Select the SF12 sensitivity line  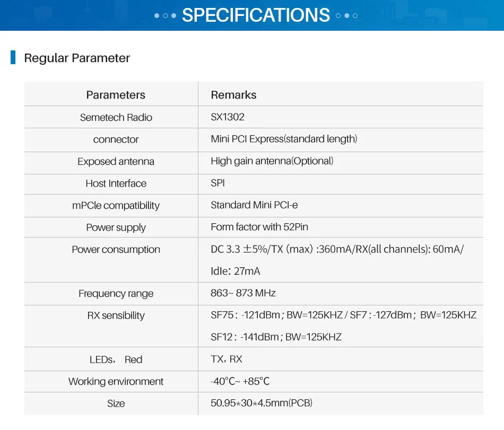(276, 337)
